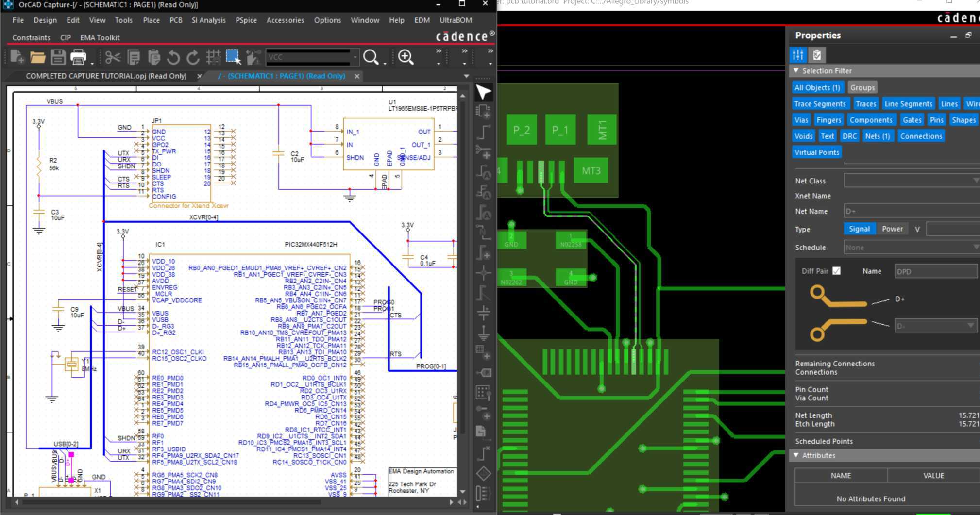Select the Place Wire tool
980x515 pixels.
tap(484, 131)
